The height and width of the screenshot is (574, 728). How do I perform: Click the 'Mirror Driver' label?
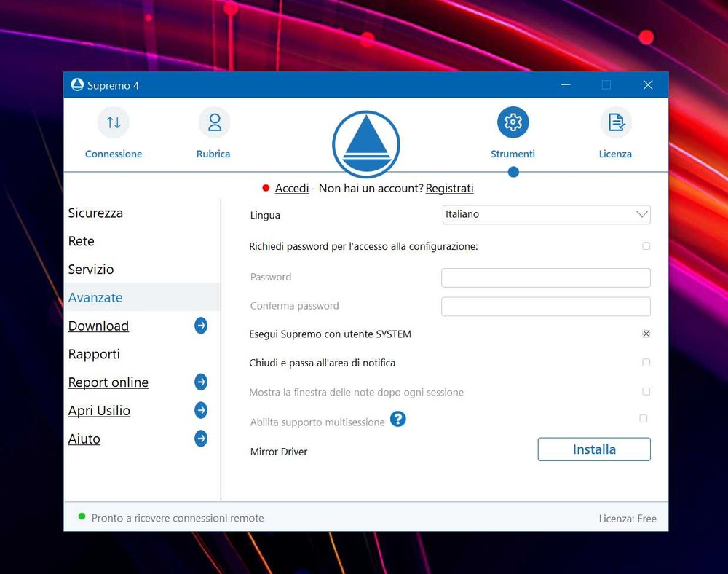279,452
